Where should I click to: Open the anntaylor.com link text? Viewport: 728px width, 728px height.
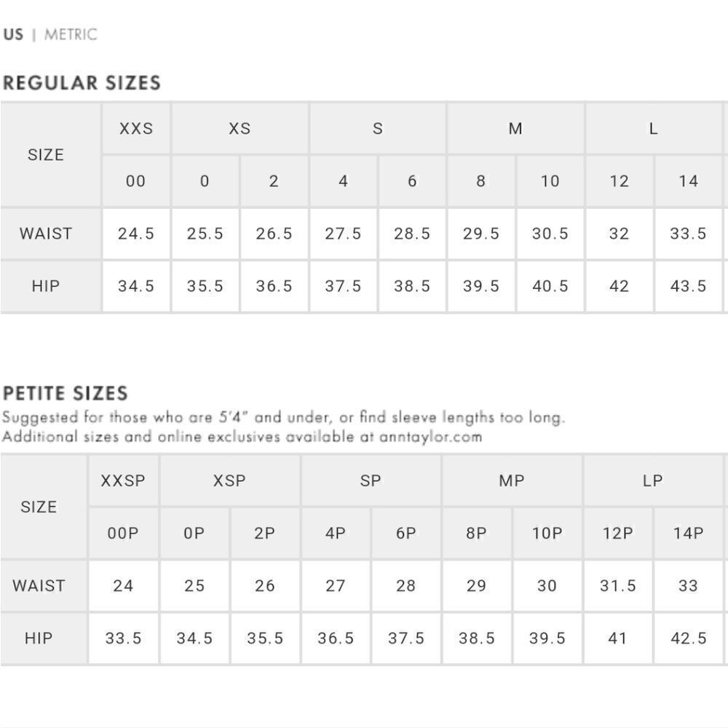pyautogui.click(x=430, y=437)
